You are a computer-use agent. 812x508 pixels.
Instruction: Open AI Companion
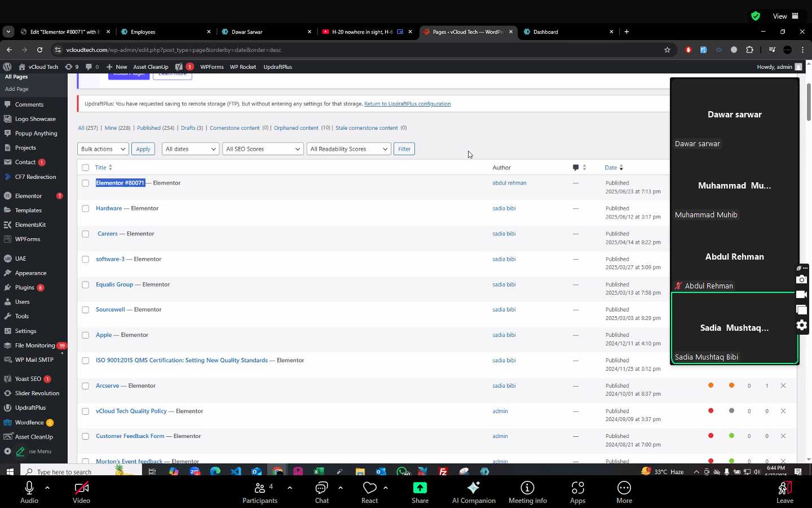(x=474, y=492)
